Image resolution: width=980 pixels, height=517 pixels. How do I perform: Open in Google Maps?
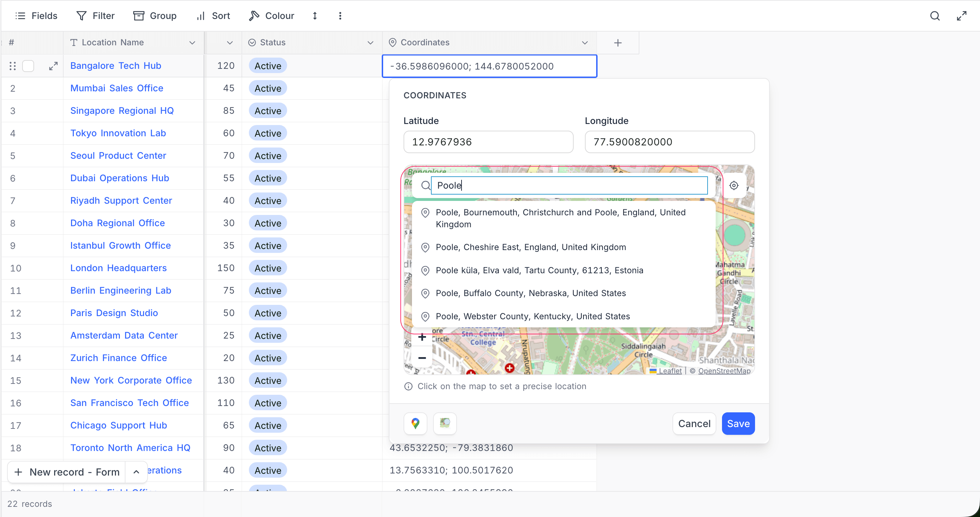[415, 424]
